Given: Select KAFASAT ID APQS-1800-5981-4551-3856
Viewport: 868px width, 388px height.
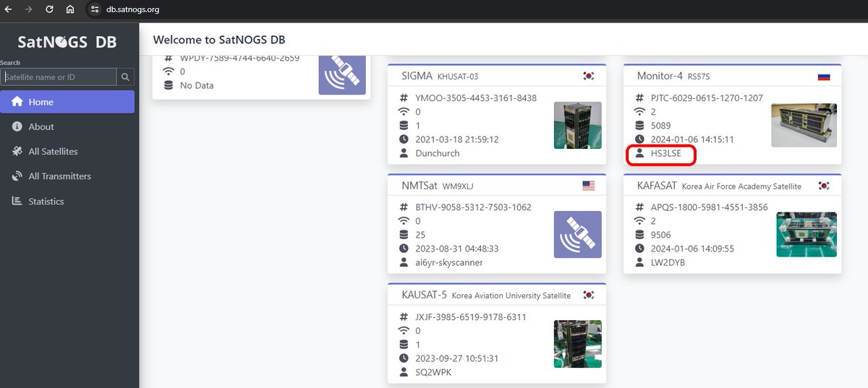Looking at the screenshot, I should tap(710, 207).
